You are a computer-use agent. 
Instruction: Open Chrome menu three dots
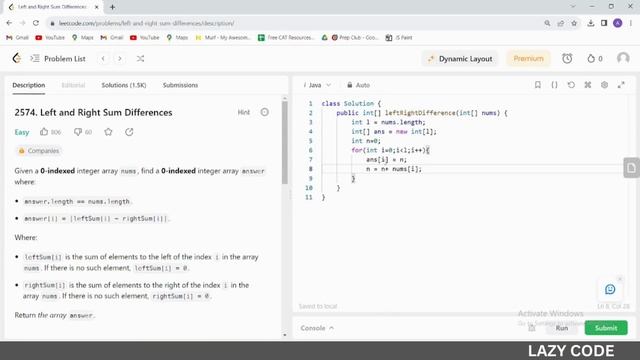click(x=631, y=23)
